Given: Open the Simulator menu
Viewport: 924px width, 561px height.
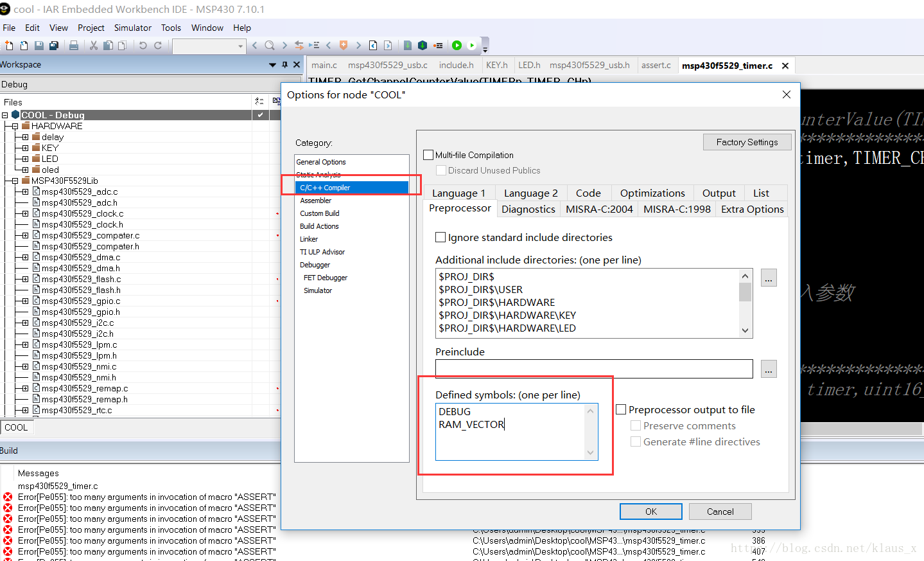Looking at the screenshot, I should click(x=133, y=28).
